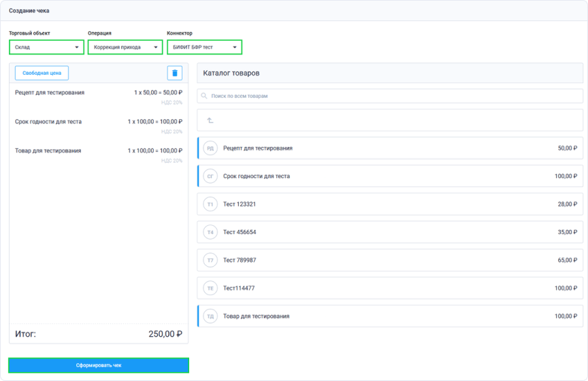Open the Торговый объект dropdown
Screen dimensions: 588x381
pos(46,48)
